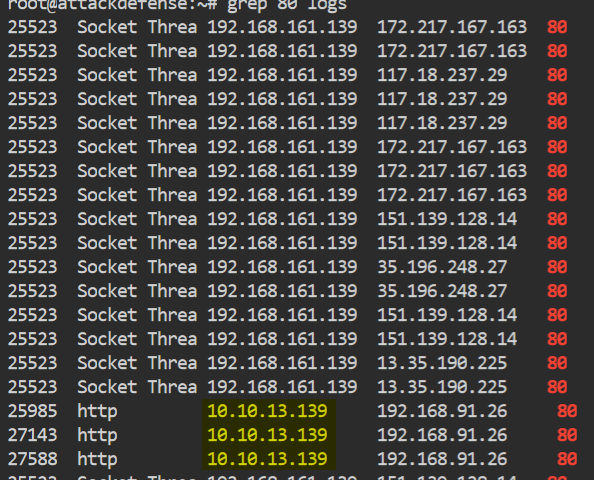594x480 pixels.
Task: Select PID 27143 in the http row
Action: [x=33, y=435]
